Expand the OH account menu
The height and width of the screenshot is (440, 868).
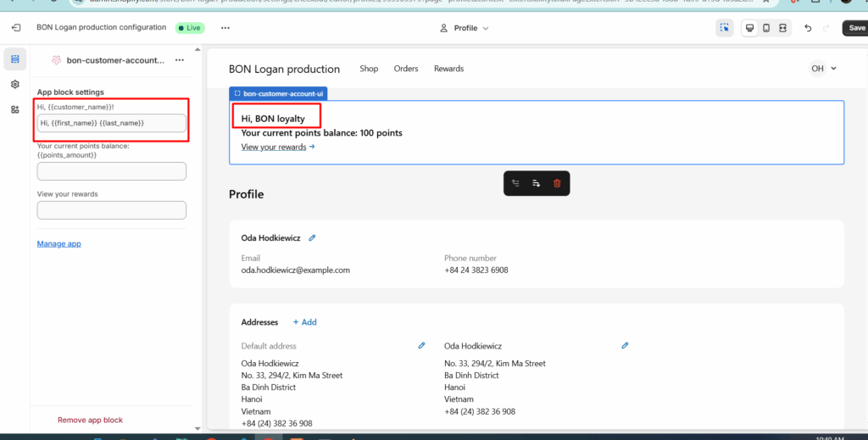tap(823, 69)
